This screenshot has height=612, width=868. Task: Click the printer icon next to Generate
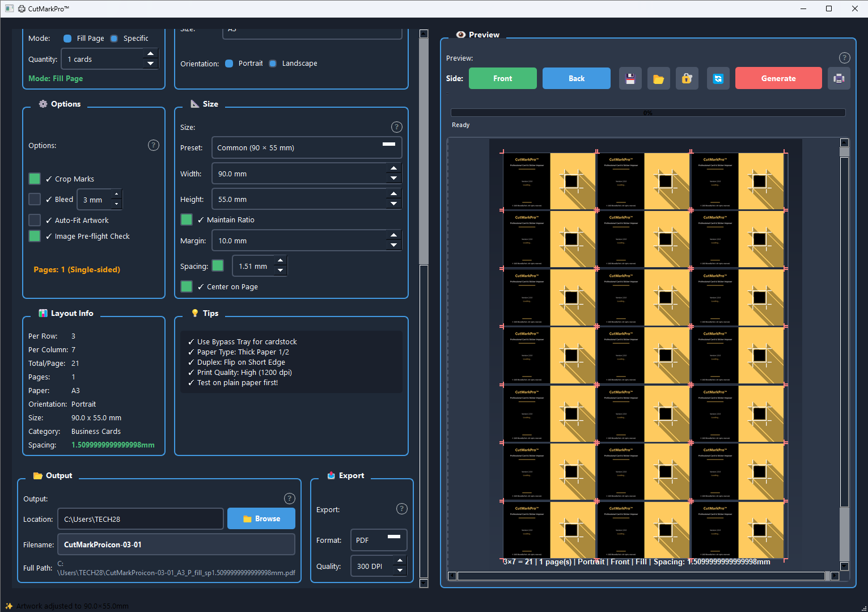(839, 79)
